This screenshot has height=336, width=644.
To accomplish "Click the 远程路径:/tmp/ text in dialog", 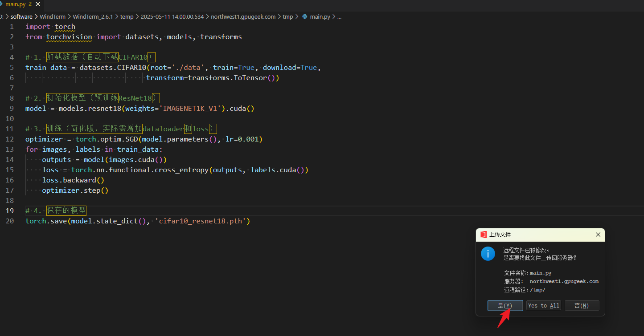I will (x=525, y=290).
